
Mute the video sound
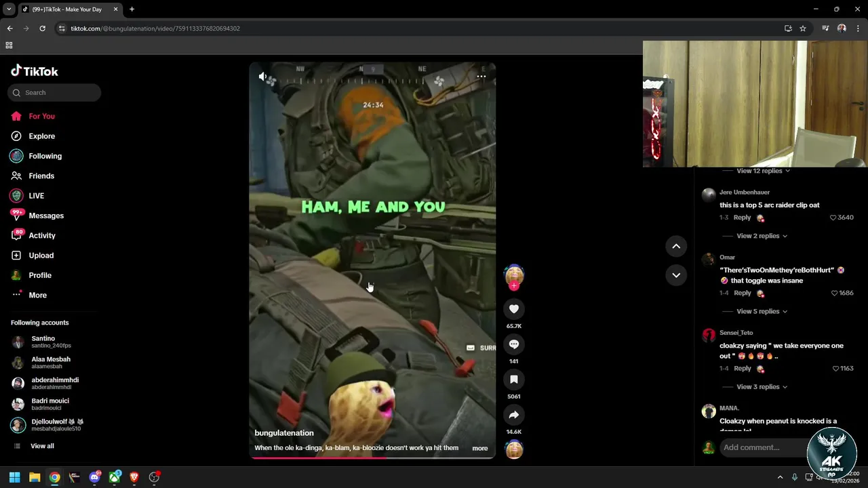(x=262, y=77)
